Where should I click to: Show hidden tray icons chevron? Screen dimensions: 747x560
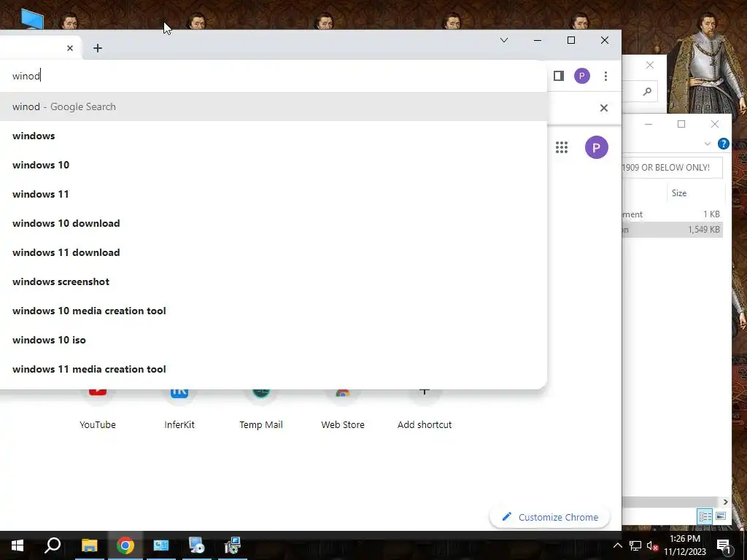(617, 545)
